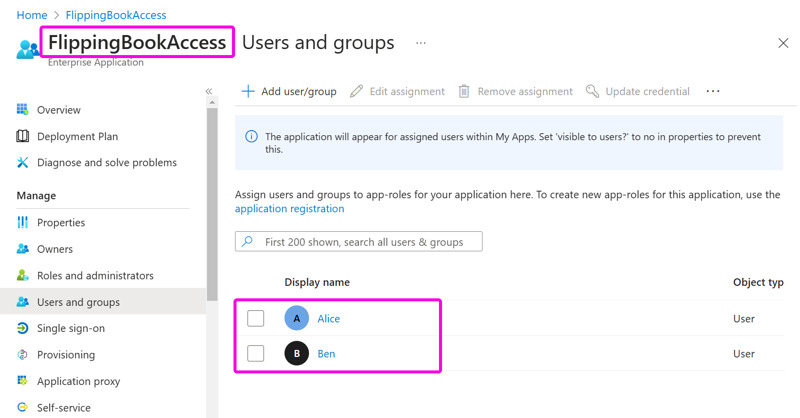Click the FlippingBookAccess breadcrumb link
The height and width of the screenshot is (418, 800).
[x=116, y=15]
